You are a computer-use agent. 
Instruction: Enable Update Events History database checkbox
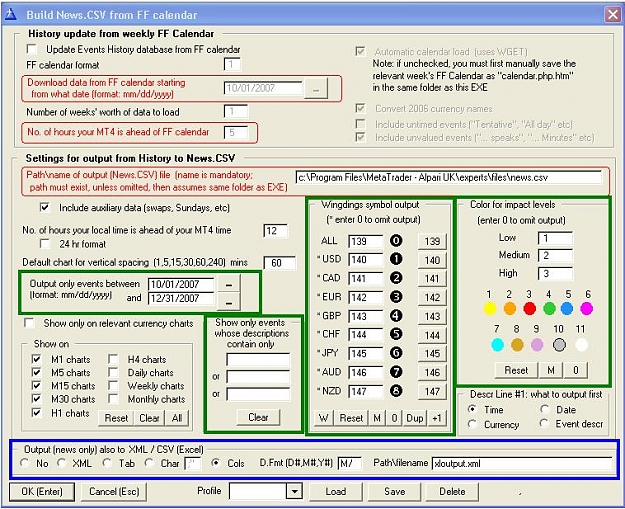pyautogui.click(x=31, y=49)
